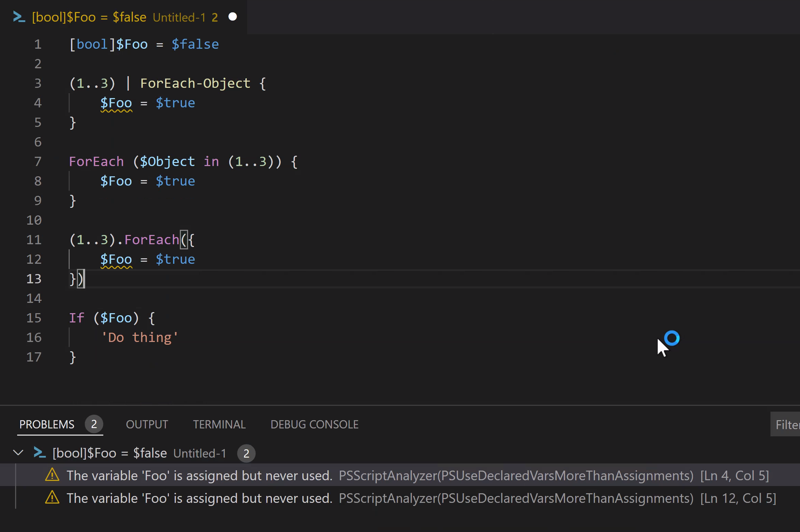Click the PowerShell icon on the editor tab

pos(20,16)
